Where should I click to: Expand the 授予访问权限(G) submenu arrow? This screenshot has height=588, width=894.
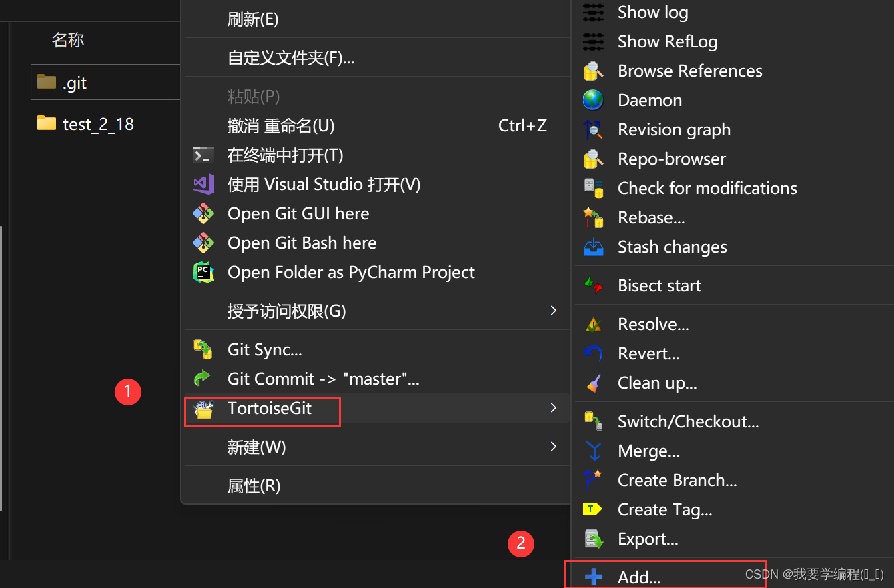[x=553, y=311]
